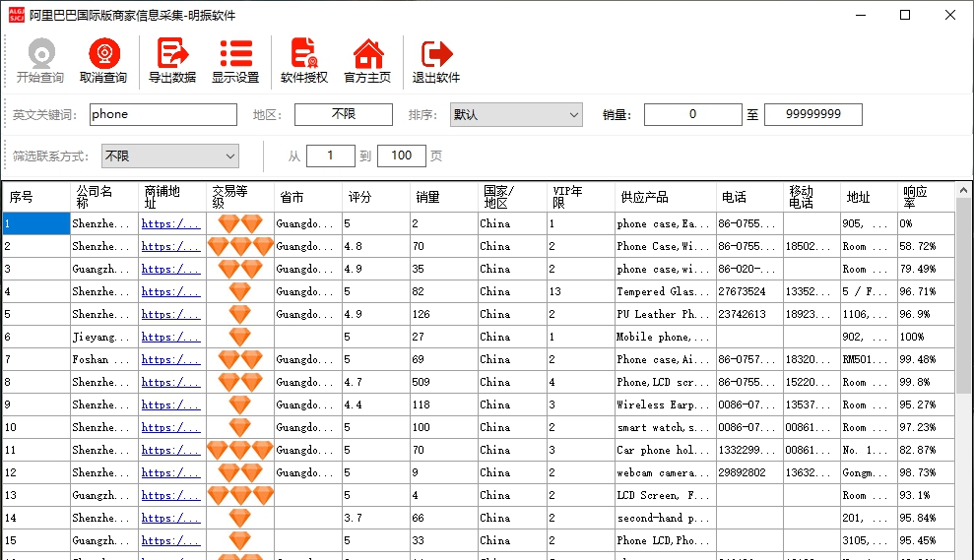This screenshot has height=560, width=974.
Task: Open Jieyang company's shop link
Action: click(170, 338)
